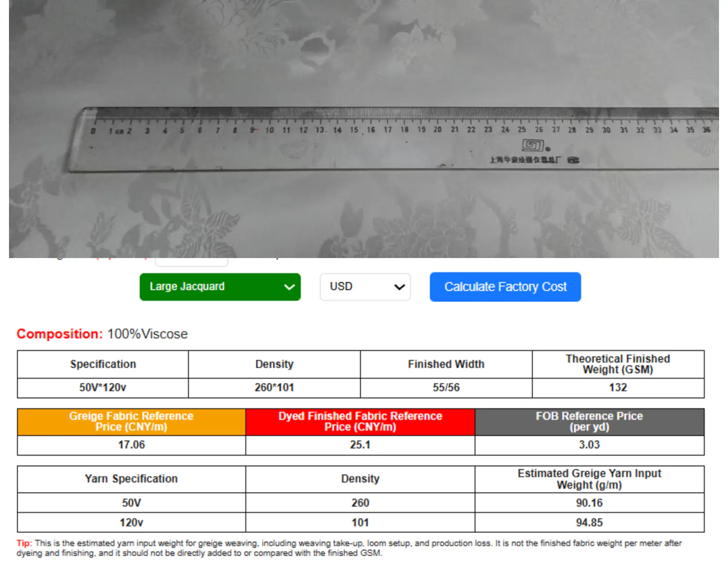The image size is (728, 572).
Task: Select the 101 density cell
Action: (x=360, y=523)
